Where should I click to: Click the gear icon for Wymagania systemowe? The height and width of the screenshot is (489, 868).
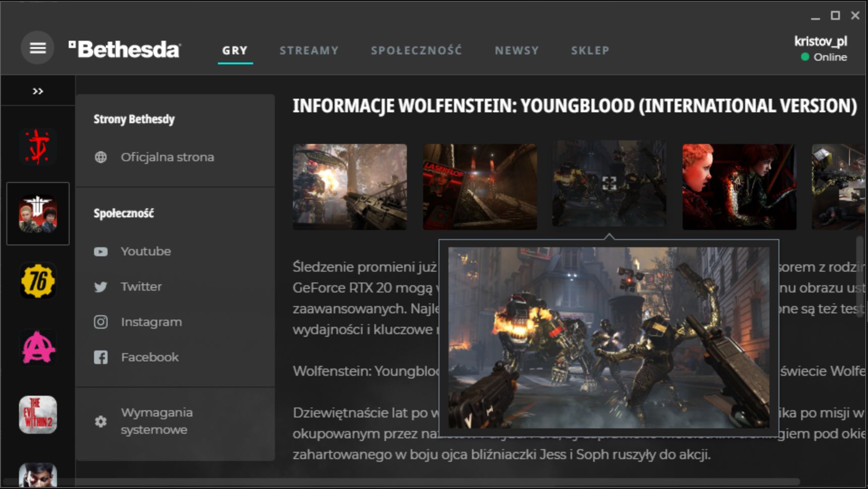click(x=101, y=421)
